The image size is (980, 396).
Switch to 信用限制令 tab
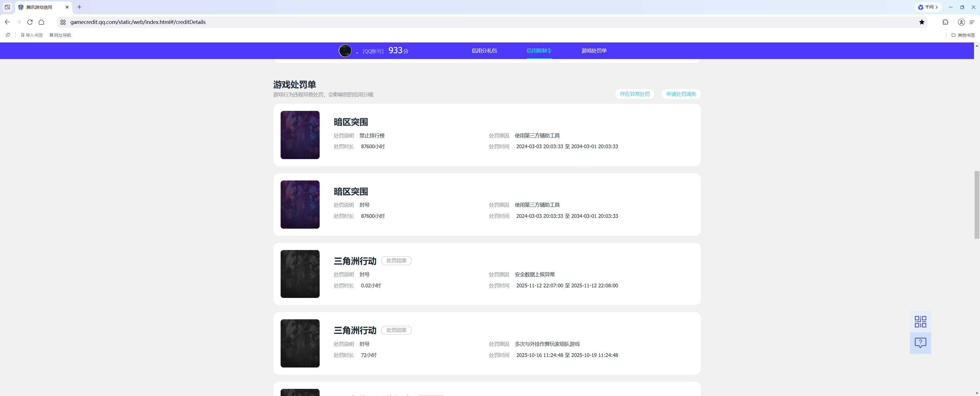(x=539, y=51)
